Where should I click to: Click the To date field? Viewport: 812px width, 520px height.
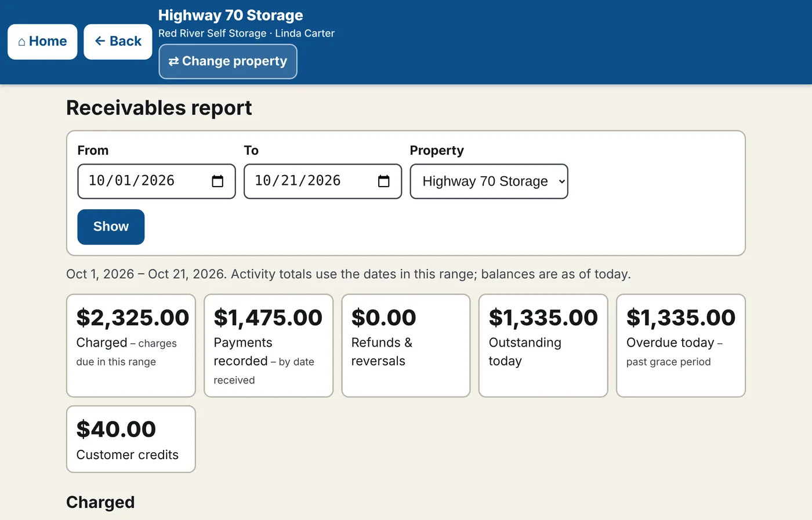pos(322,181)
